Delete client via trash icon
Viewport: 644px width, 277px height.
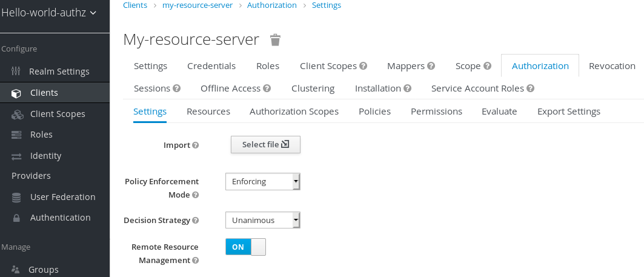275,40
